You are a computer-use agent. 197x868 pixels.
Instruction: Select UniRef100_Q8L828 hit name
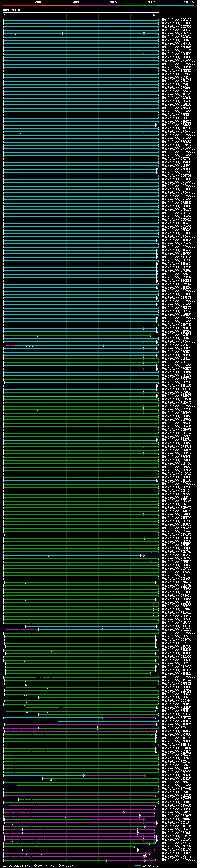177,81
